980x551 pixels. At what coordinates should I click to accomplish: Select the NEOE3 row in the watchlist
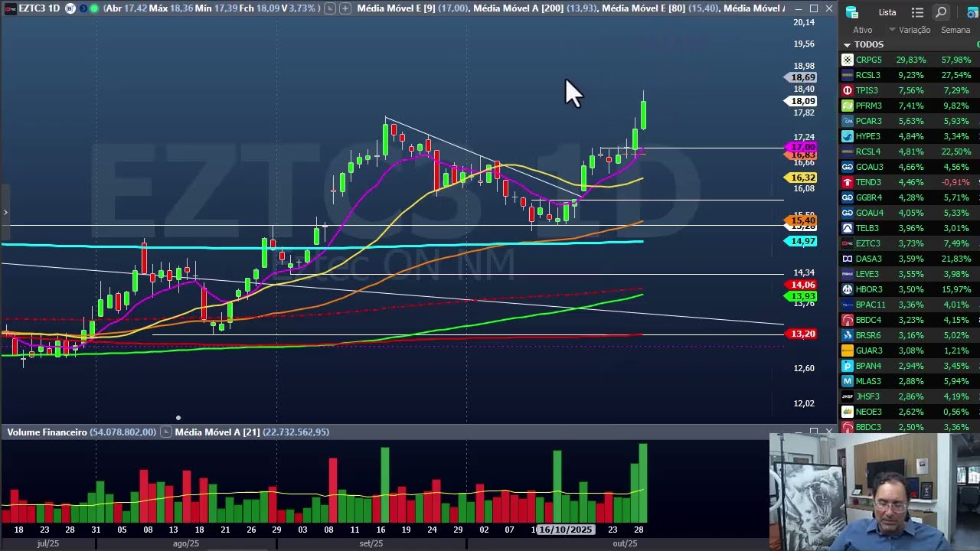(909, 412)
